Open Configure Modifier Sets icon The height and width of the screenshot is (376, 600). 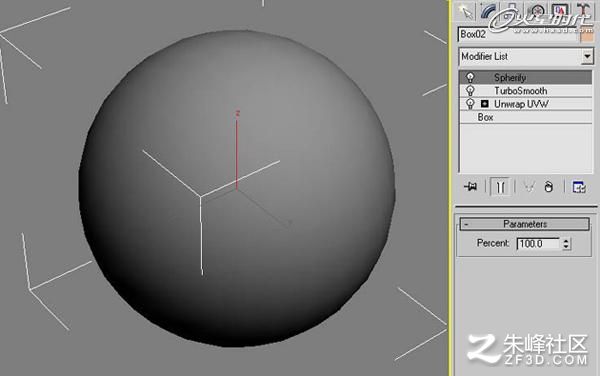click(x=579, y=187)
